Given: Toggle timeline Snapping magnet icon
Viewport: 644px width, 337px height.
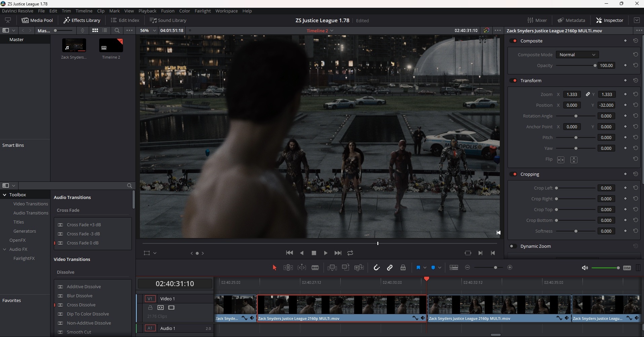Looking at the screenshot, I should (x=377, y=268).
